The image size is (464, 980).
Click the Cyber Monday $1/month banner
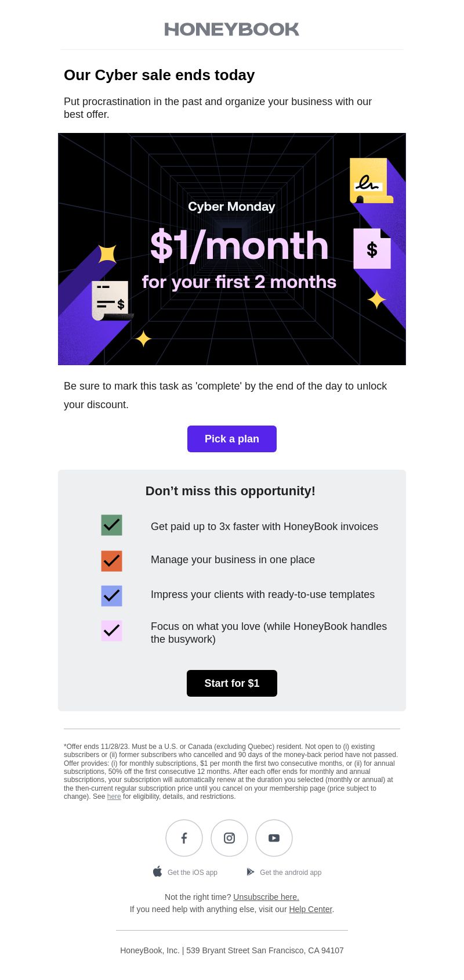[x=232, y=249]
